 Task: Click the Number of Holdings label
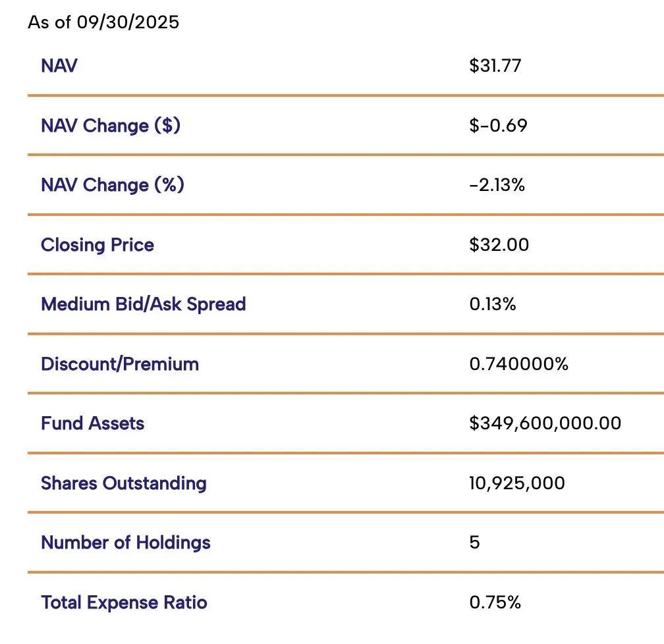126,543
